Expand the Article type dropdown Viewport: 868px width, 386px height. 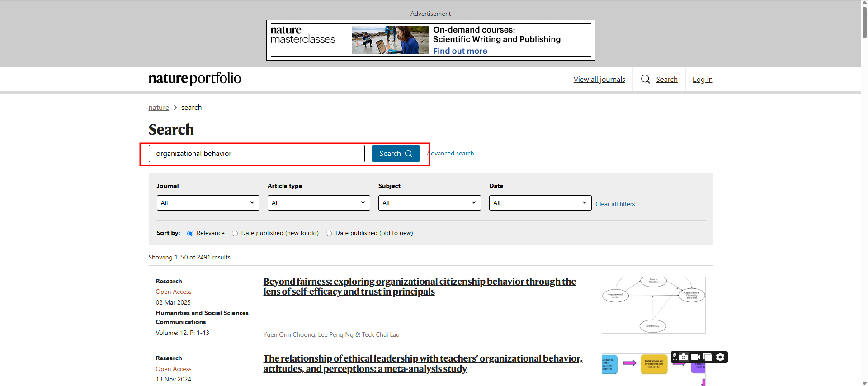point(319,203)
